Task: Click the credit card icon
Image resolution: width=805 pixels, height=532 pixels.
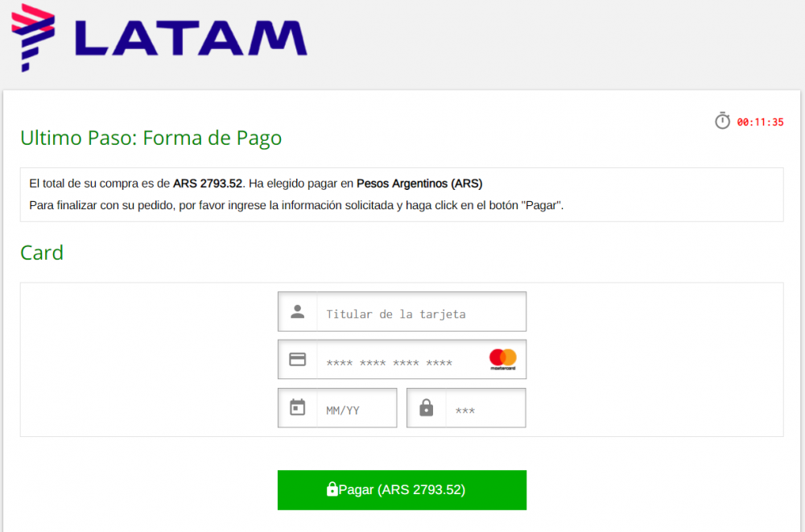Action: [x=298, y=360]
